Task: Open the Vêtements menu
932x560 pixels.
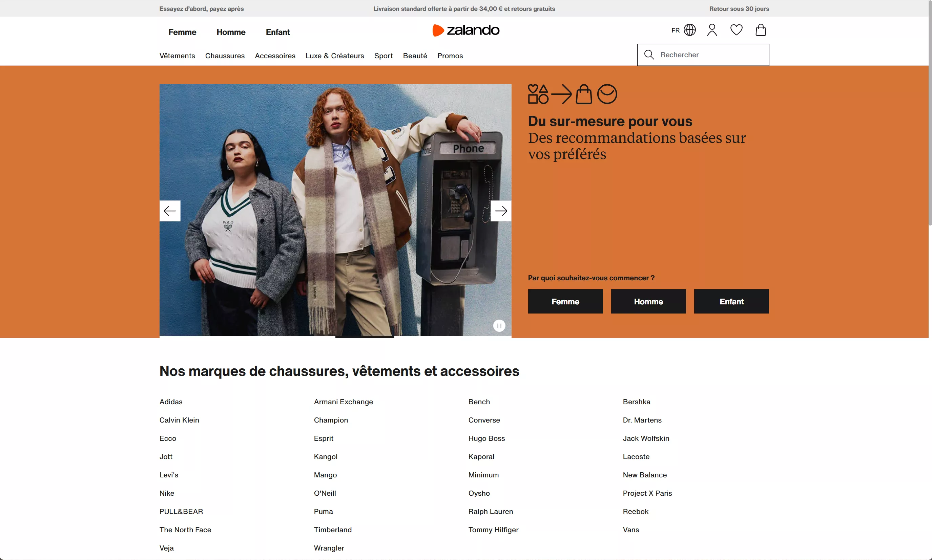Action: pos(177,56)
